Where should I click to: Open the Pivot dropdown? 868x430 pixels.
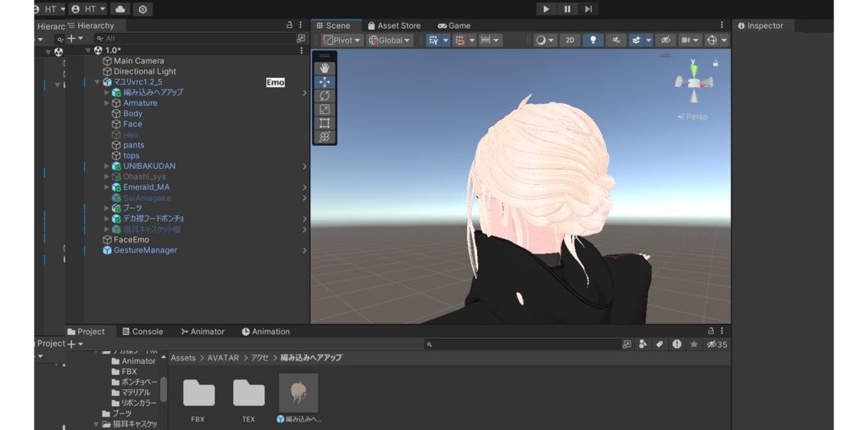point(342,40)
